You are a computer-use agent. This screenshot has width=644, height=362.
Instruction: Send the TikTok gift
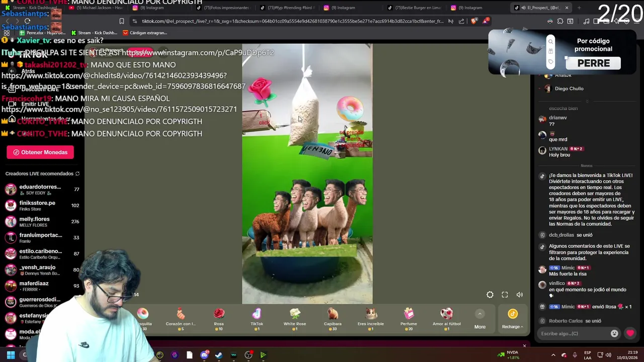point(257,319)
